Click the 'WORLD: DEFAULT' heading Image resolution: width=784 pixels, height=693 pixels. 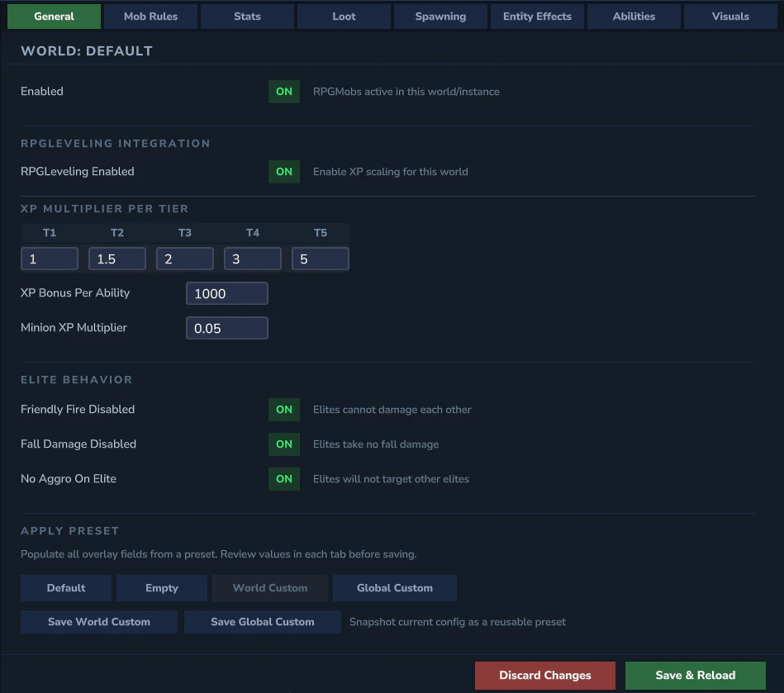click(87, 51)
